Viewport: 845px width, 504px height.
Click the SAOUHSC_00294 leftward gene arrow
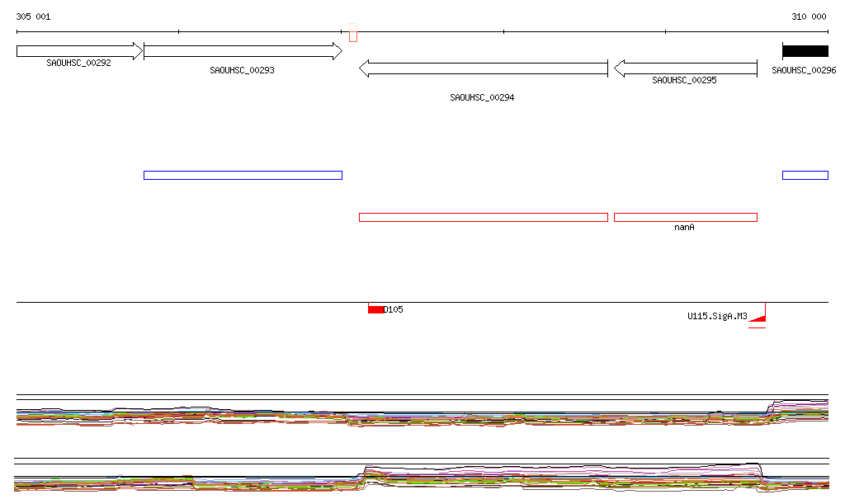click(x=484, y=68)
